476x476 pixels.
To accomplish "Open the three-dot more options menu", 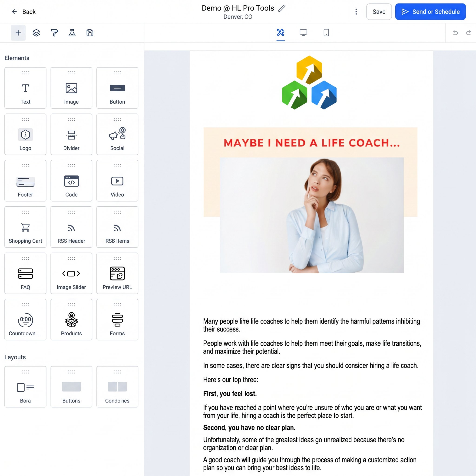I will point(356,12).
